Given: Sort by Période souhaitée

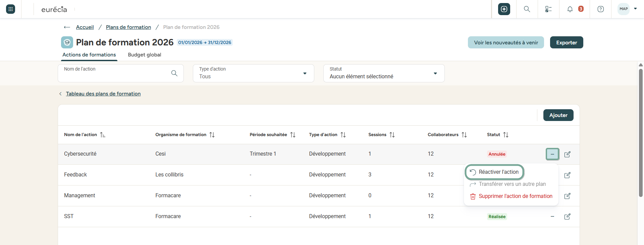Looking at the screenshot, I should click(293, 135).
